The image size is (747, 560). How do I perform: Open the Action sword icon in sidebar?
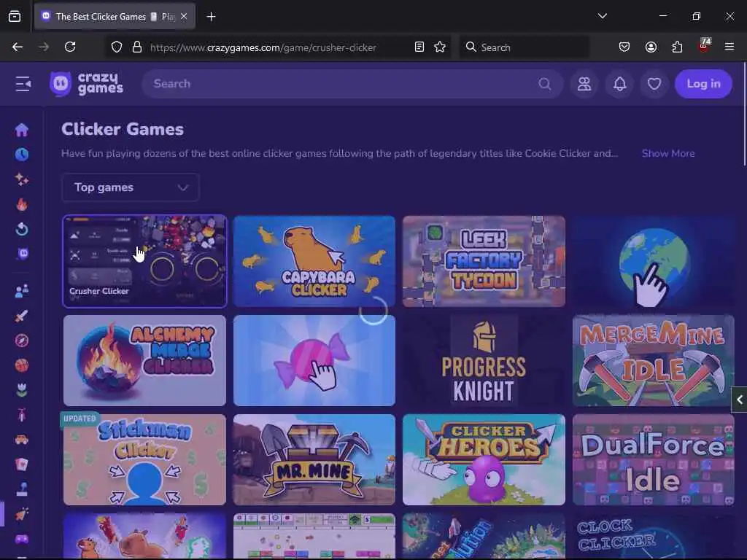point(21,316)
